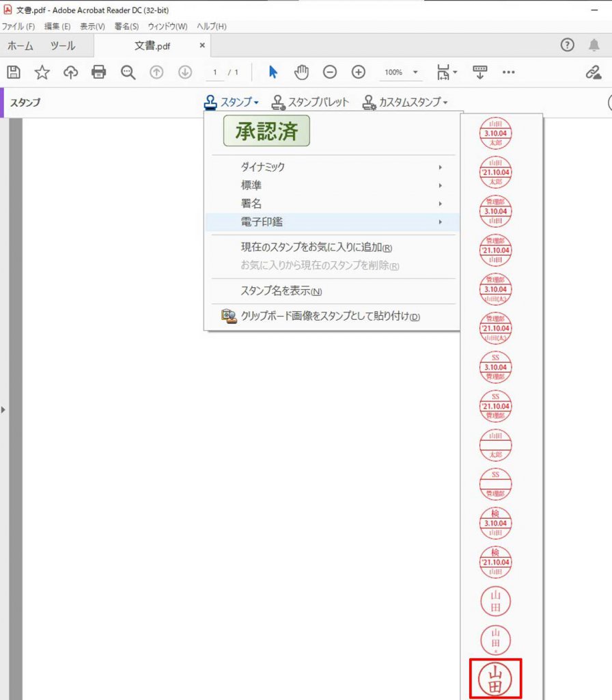
Task: Select the arrow selection tool
Action: (x=273, y=72)
